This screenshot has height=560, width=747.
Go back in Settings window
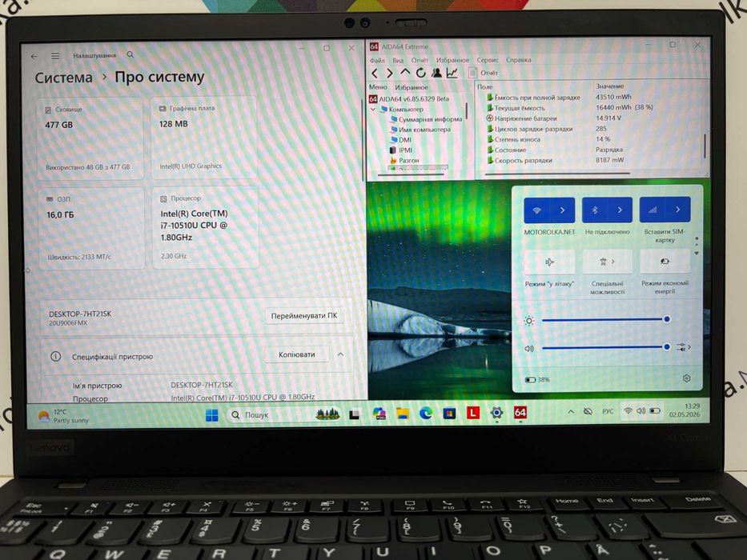(x=34, y=56)
